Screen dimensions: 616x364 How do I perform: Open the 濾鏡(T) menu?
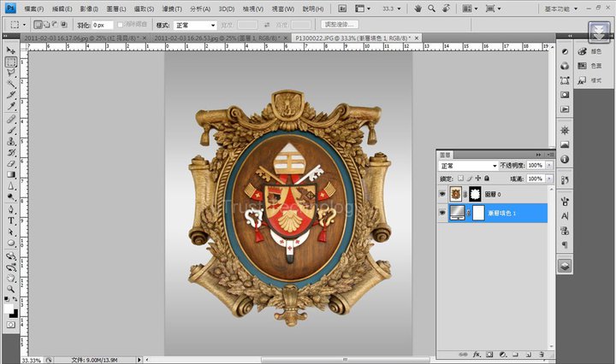[x=172, y=9]
